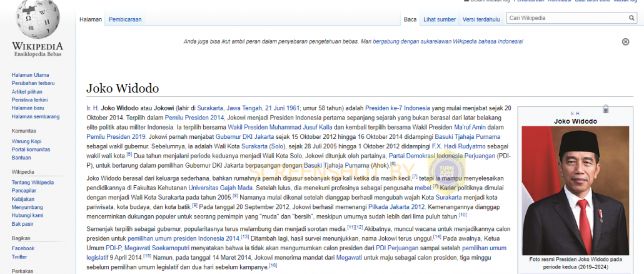This screenshot has height=274, width=644.
Task: Open pemilihan umum presiden Indonesia 2014 link
Action: click(x=184, y=238)
